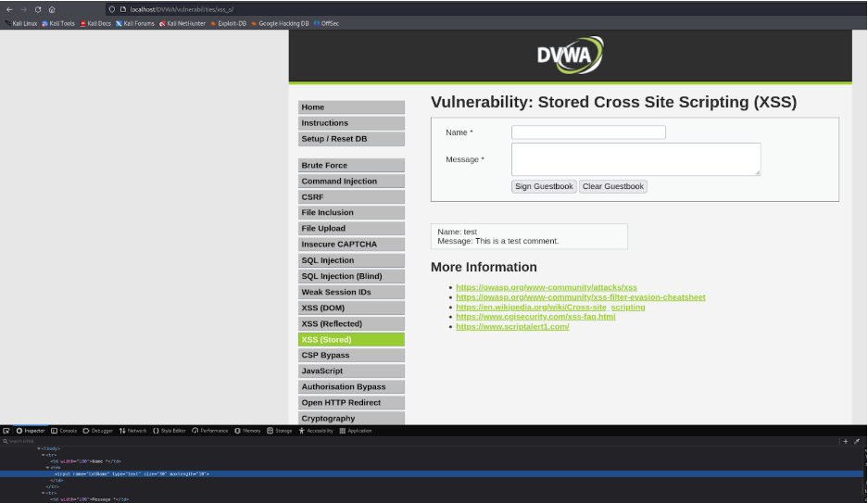868x503 pixels.
Task: Collapse the td node containing the input
Action: pyautogui.click(x=47, y=467)
